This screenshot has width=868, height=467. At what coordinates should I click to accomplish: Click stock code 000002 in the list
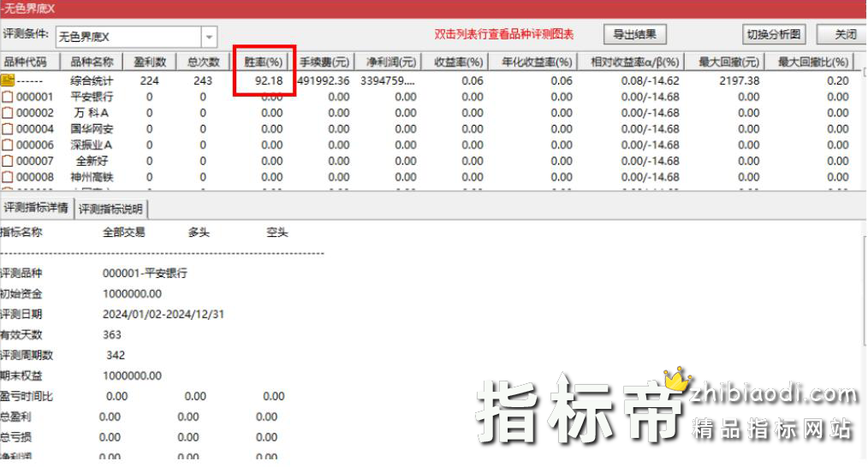[35, 113]
